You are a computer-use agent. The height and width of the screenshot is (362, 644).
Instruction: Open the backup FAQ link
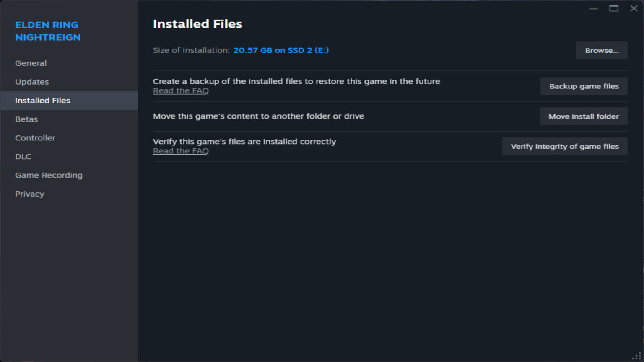(x=181, y=90)
